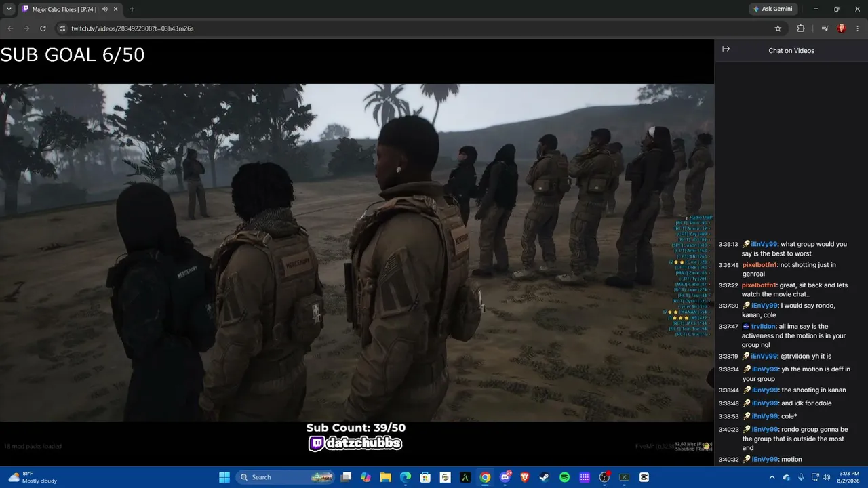This screenshot has width=868, height=488.
Task: Open the volume control in system tray
Action: (826, 477)
